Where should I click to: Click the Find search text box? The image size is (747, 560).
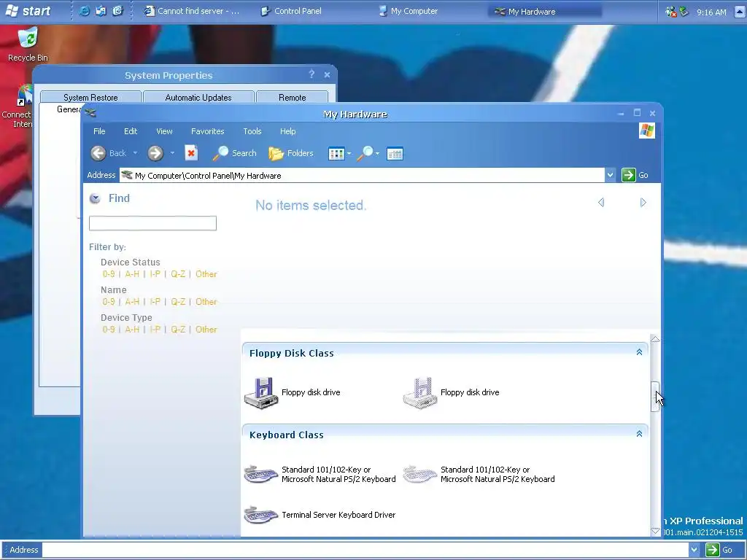[152, 223]
